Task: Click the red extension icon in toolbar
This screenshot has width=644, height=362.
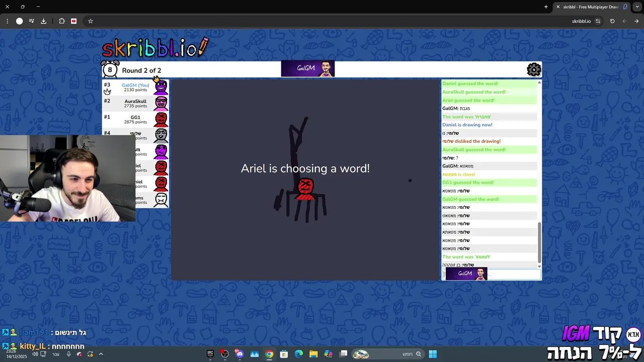Action: tap(74, 21)
